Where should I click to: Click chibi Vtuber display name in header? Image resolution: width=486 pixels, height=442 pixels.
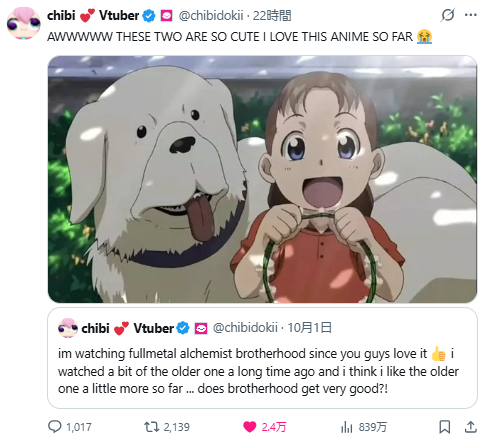(93, 16)
